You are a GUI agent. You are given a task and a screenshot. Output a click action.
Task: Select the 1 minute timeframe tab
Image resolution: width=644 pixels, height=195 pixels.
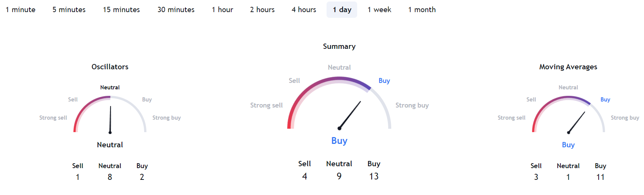point(20,9)
